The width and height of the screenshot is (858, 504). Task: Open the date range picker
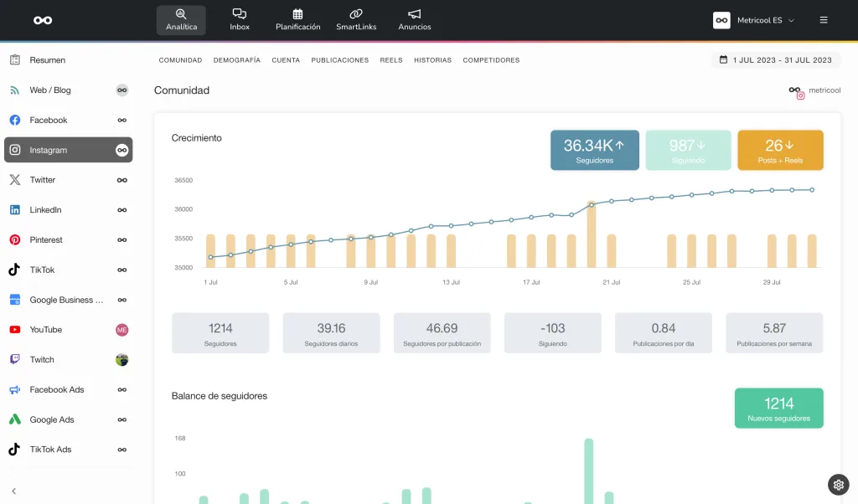pos(776,60)
